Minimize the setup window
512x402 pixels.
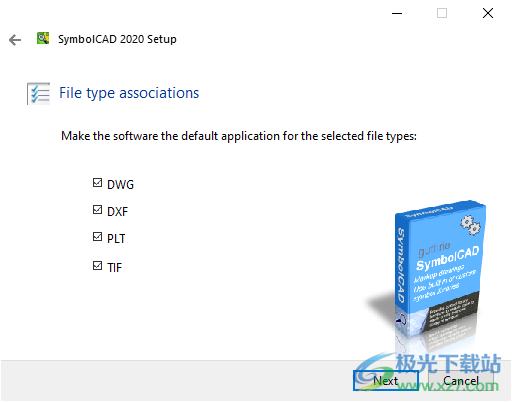(397, 13)
